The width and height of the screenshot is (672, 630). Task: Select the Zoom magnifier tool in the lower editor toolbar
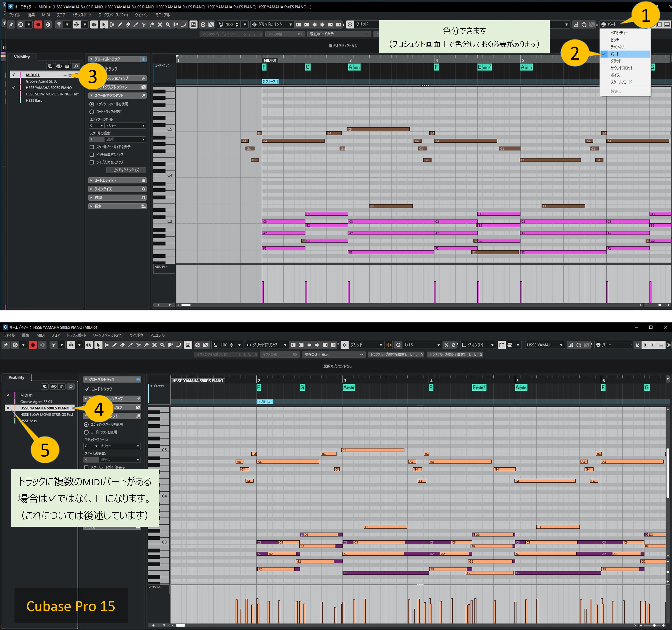[162, 345]
